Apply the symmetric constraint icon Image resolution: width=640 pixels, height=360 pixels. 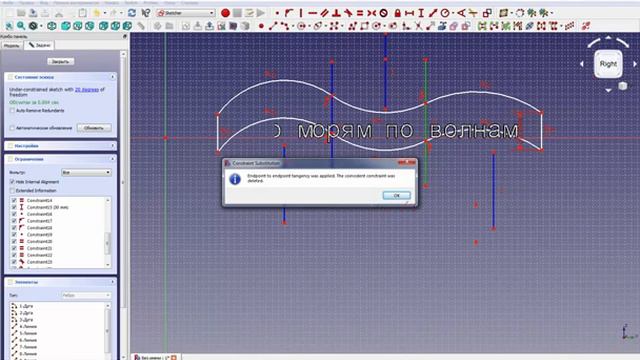point(371,13)
